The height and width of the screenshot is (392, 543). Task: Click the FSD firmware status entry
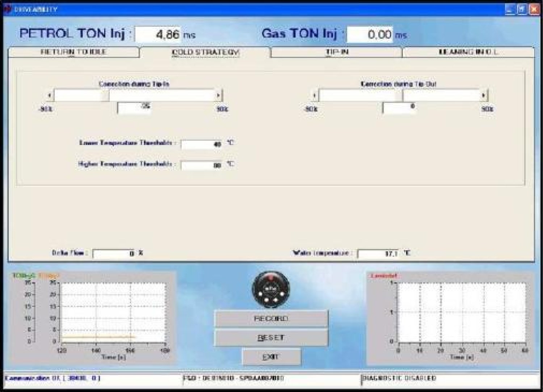tap(233, 378)
